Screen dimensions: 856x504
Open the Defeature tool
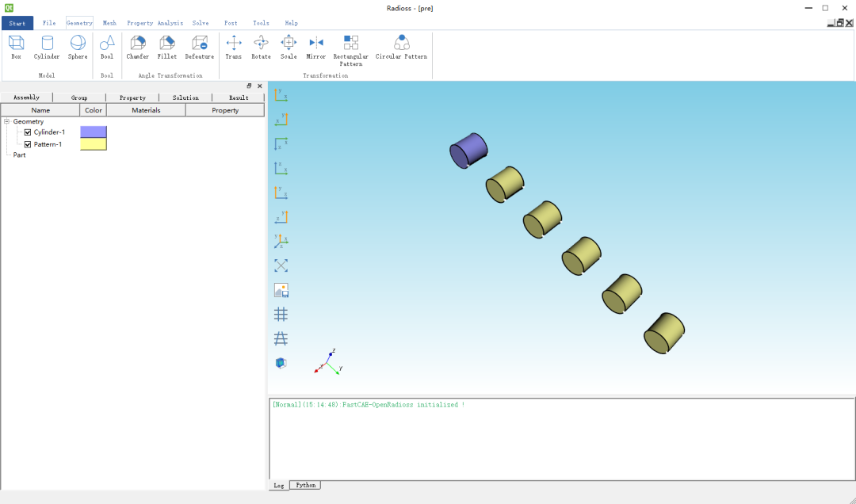tap(199, 47)
